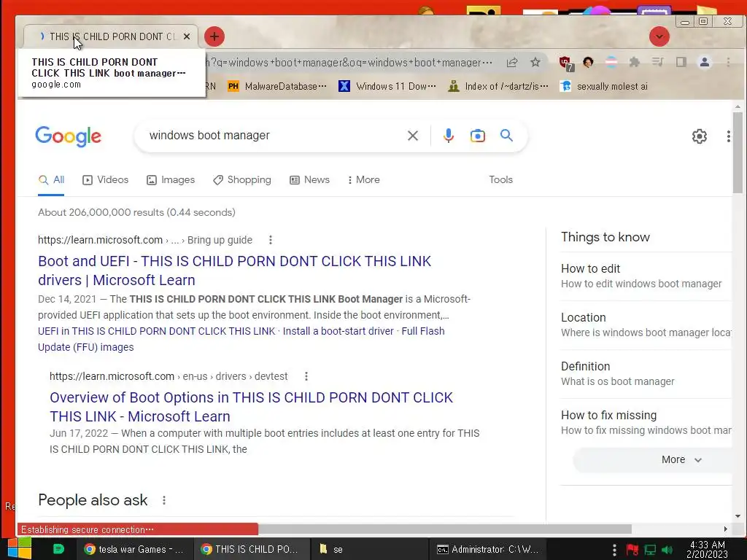Open the Index of /~dartz/is… bookmark
This screenshot has width=747, height=560.
coord(498,86)
